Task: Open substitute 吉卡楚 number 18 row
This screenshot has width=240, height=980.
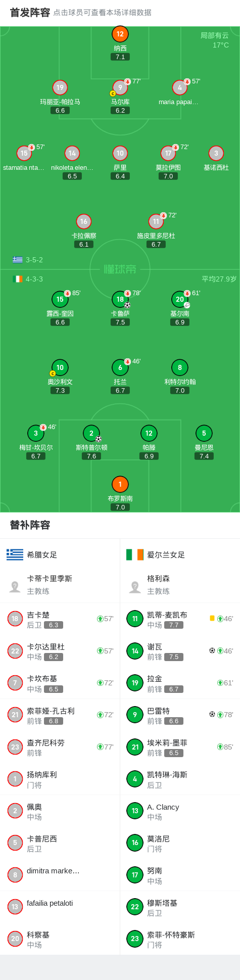Action: coord(60,619)
